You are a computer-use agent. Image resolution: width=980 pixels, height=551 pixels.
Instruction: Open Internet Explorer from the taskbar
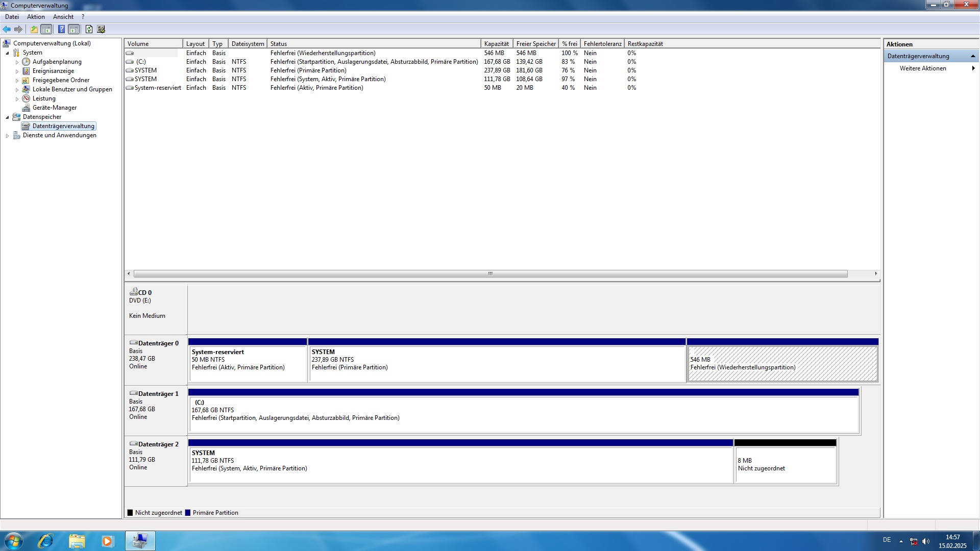point(45,541)
